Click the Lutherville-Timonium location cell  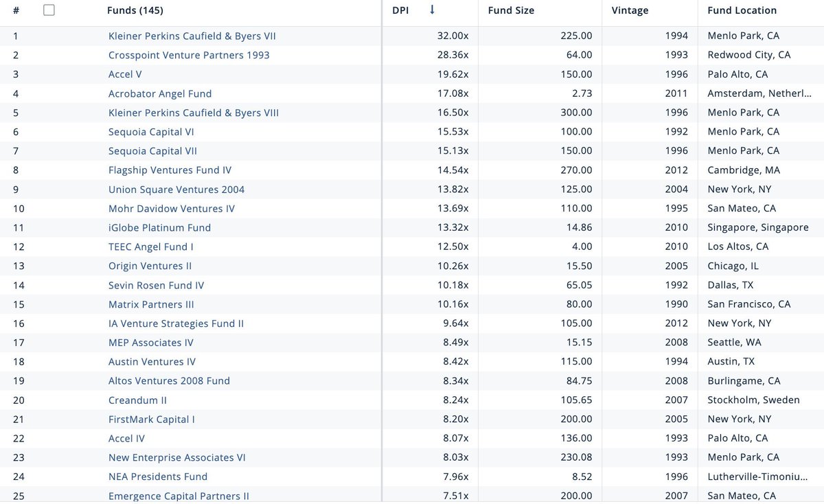758,477
